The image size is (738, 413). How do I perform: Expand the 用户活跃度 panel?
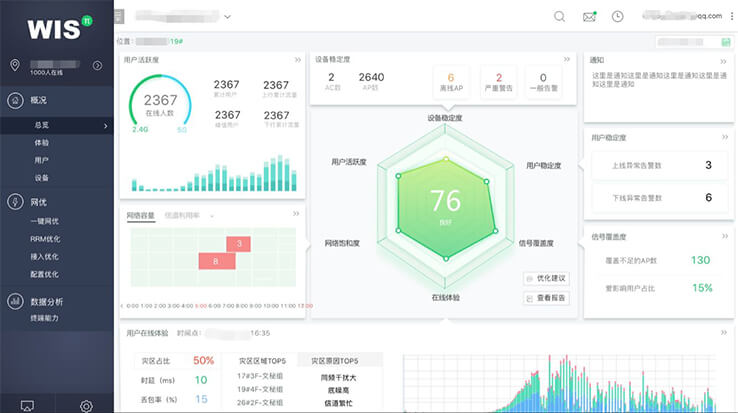[x=297, y=60]
